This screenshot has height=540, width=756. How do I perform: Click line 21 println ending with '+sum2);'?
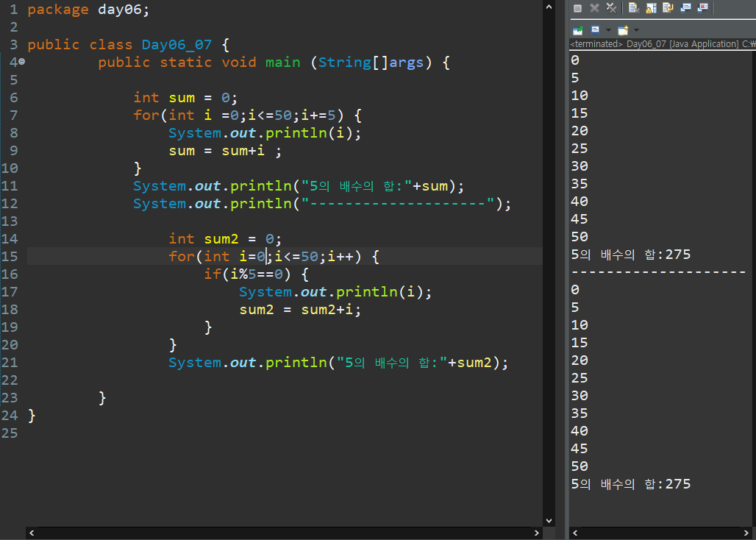[x=338, y=363]
